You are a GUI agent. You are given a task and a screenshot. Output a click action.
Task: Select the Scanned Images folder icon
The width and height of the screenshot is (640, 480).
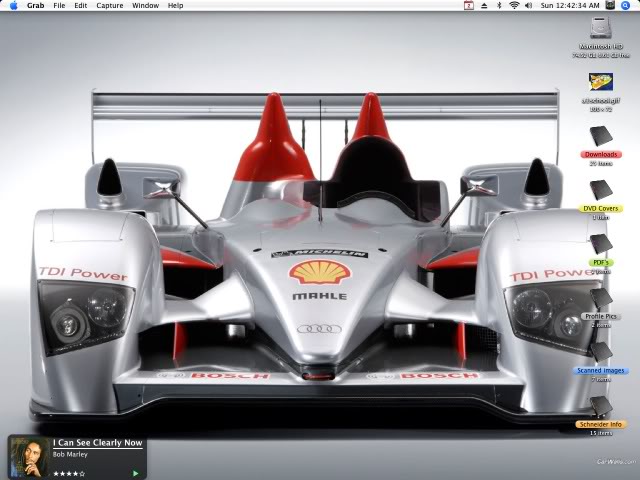601,352
